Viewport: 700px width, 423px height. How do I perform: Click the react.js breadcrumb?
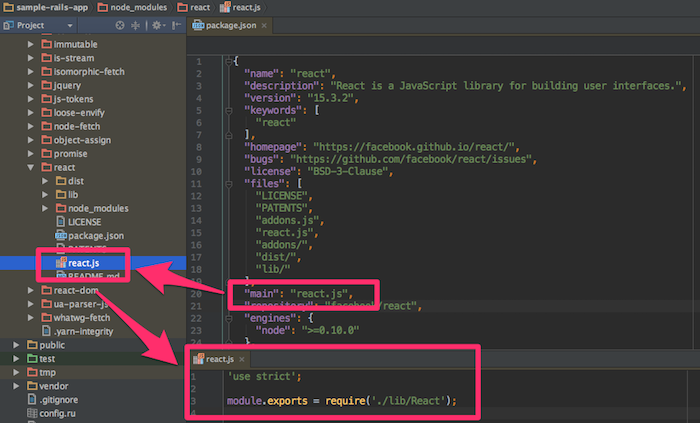(240, 7)
